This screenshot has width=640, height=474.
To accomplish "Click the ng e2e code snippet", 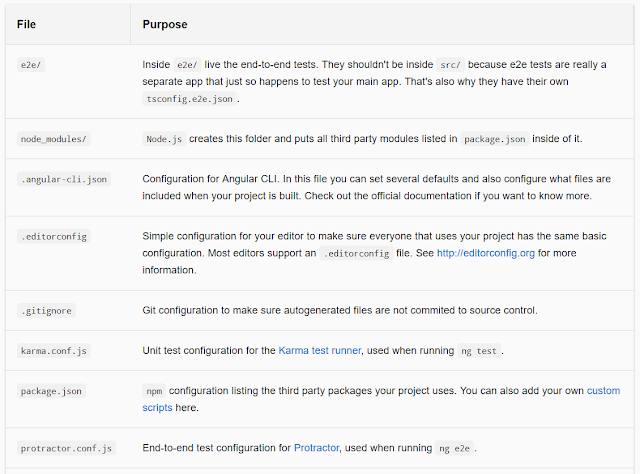I will (455, 448).
